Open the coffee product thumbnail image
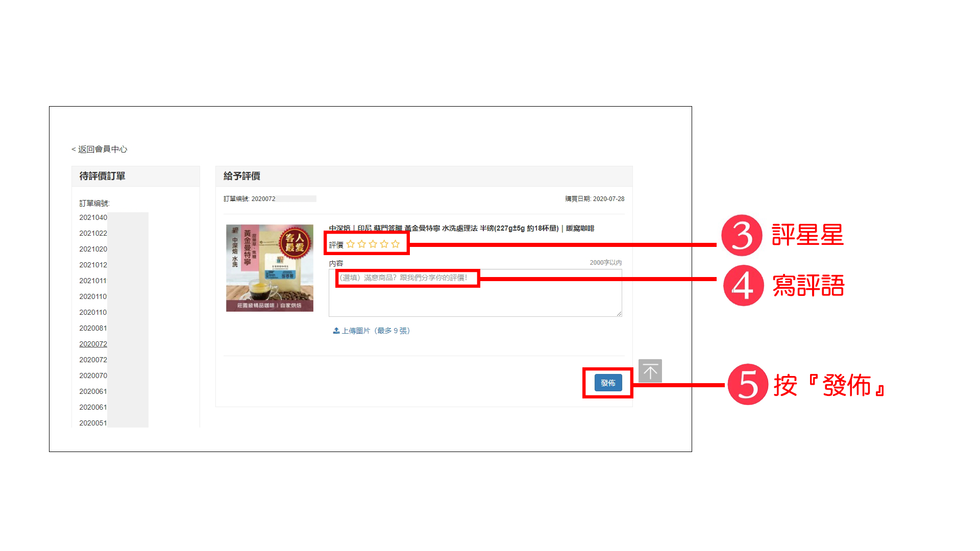 269,268
